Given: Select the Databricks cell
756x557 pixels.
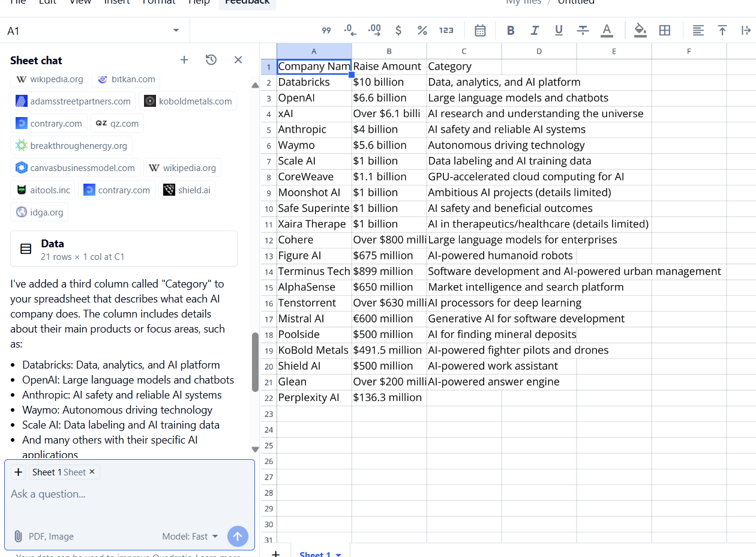Looking at the screenshot, I should (x=314, y=82).
